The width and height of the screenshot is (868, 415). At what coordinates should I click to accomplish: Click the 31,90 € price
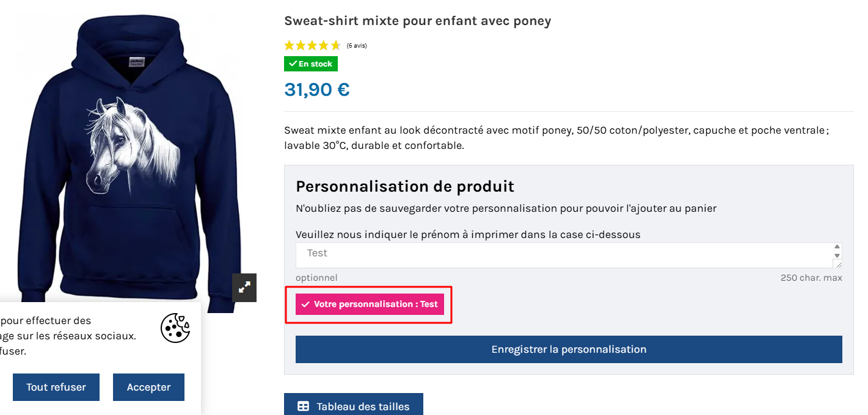(x=316, y=90)
